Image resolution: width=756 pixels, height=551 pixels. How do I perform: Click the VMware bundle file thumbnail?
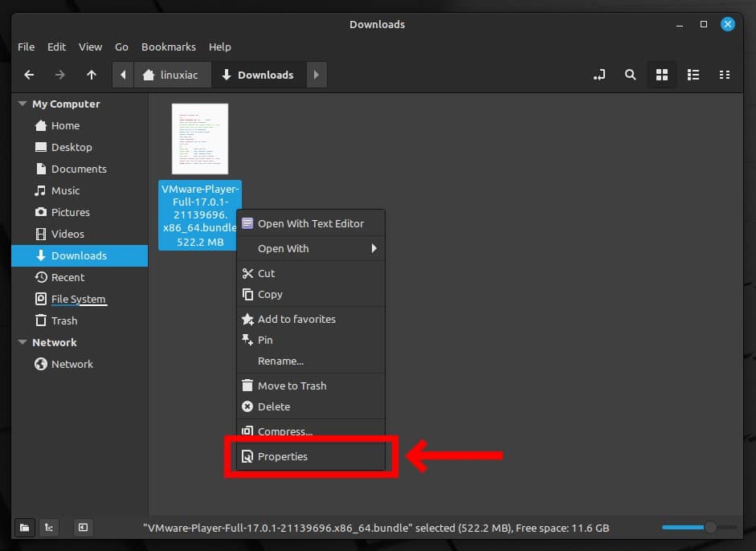[199, 139]
